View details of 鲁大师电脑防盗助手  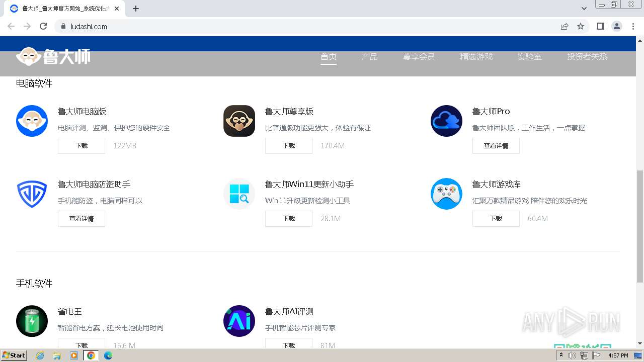[x=82, y=219]
